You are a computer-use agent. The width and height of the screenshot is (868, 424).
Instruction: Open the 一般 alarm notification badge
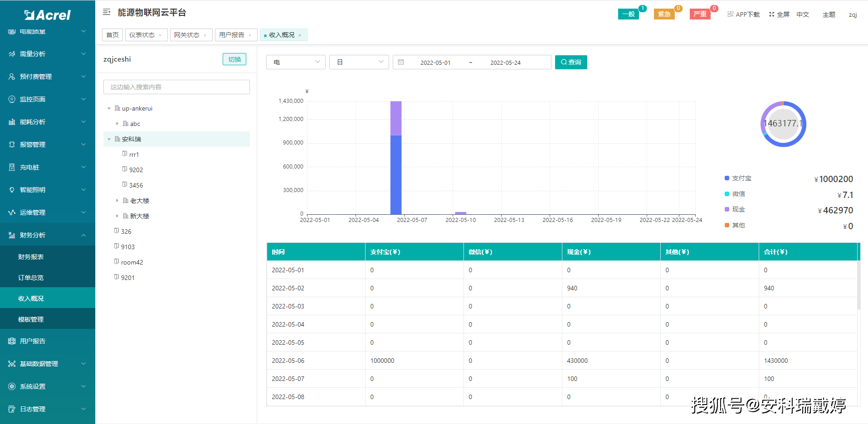tap(628, 14)
